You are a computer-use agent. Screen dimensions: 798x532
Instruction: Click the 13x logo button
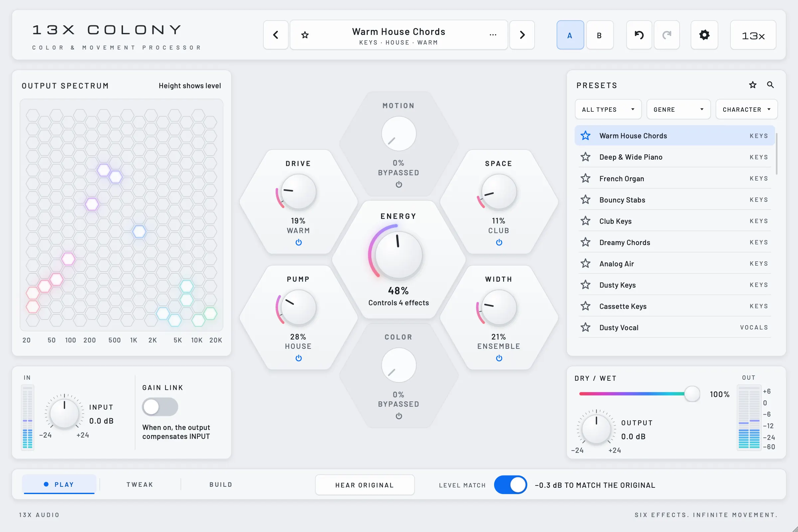click(753, 35)
